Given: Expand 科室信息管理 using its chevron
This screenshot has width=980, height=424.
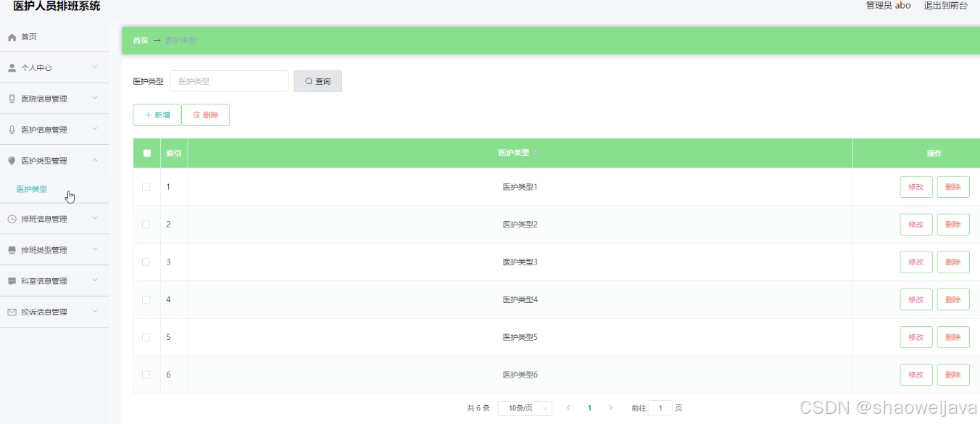Looking at the screenshot, I should click(95, 280).
